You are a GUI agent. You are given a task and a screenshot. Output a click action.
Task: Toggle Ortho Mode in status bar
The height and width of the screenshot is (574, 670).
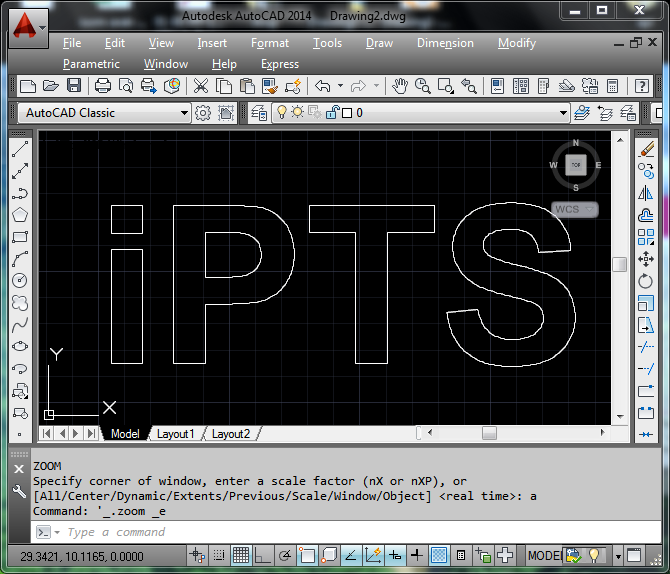point(263,556)
